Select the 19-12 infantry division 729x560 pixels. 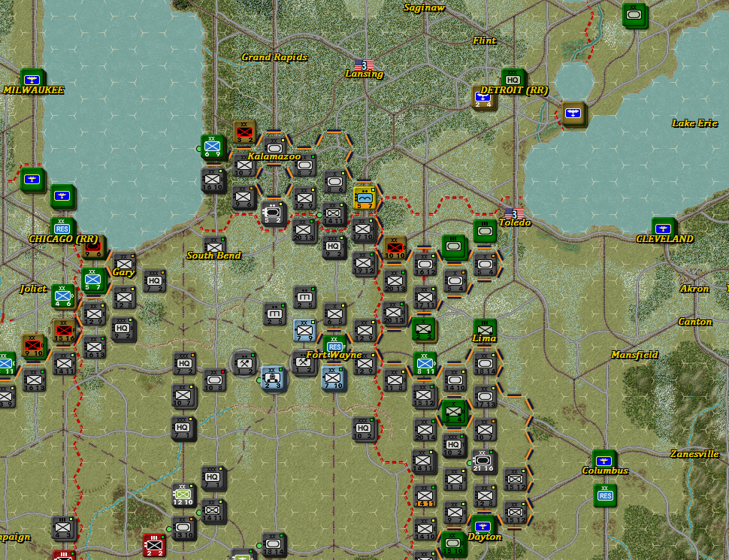tap(364, 263)
